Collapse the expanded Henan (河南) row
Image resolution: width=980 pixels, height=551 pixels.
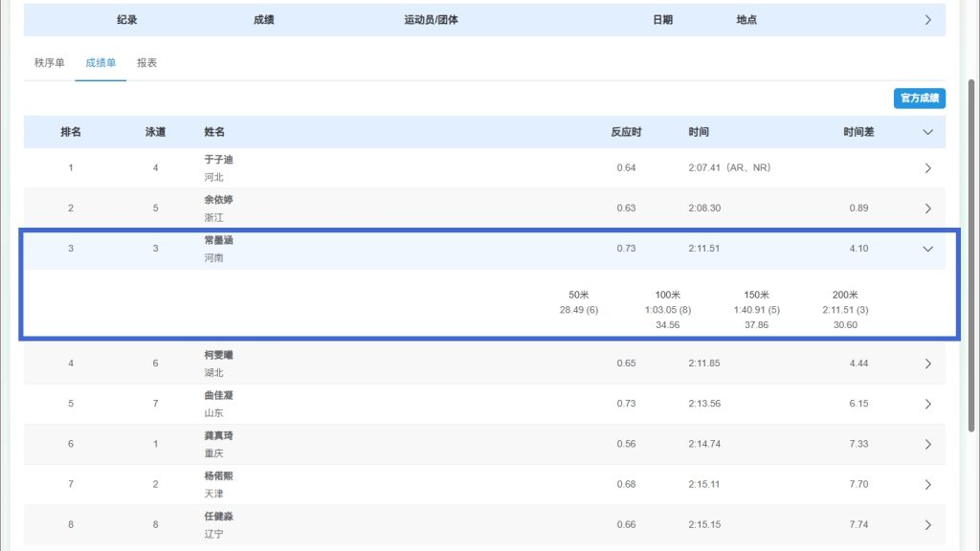pyautogui.click(x=927, y=249)
